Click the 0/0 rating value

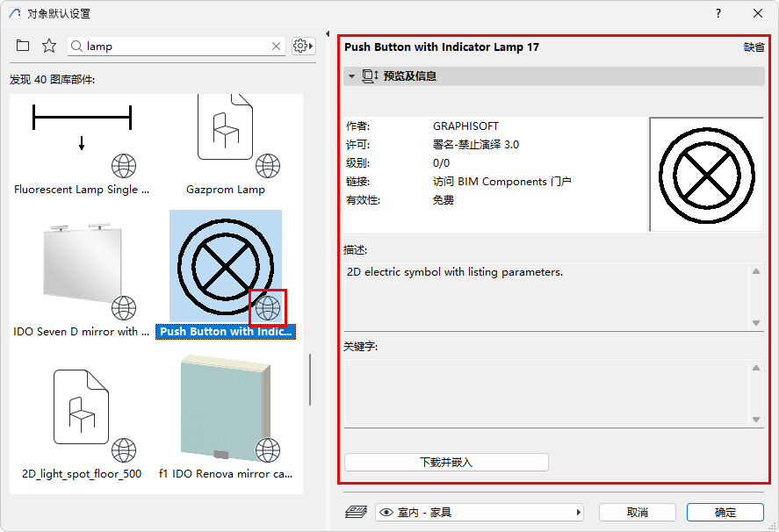click(441, 163)
